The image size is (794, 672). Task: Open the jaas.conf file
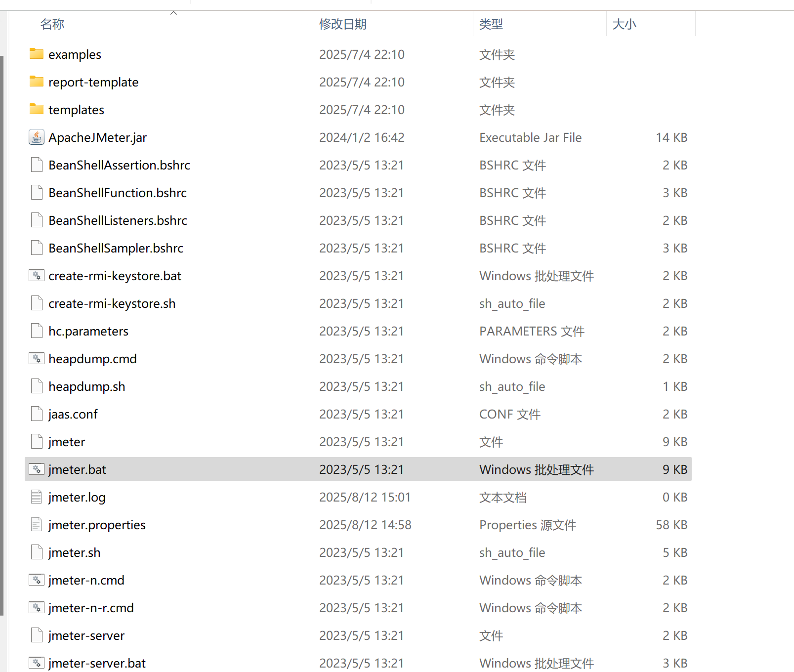pyautogui.click(x=73, y=414)
